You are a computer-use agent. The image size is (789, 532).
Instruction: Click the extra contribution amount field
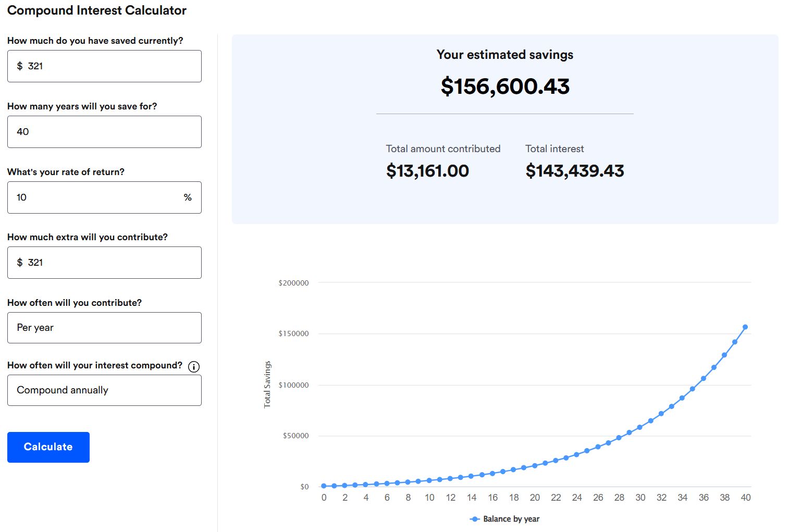pos(104,263)
